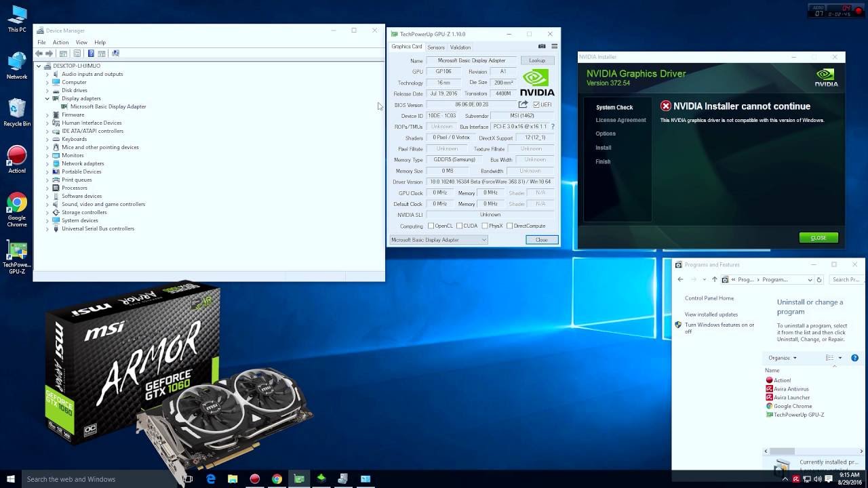Click the Windows Start button
This screenshot has height=488, width=868.
[11, 479]
